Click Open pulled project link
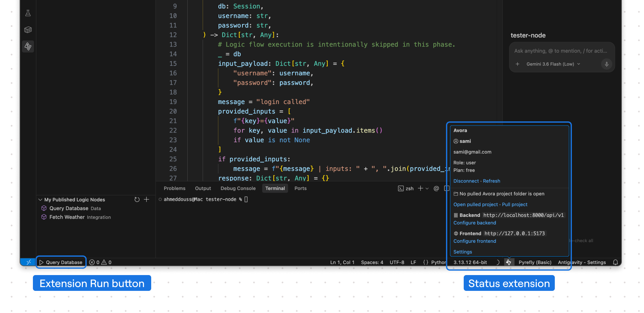The image size is (644, 313). (x=475, y=205)
